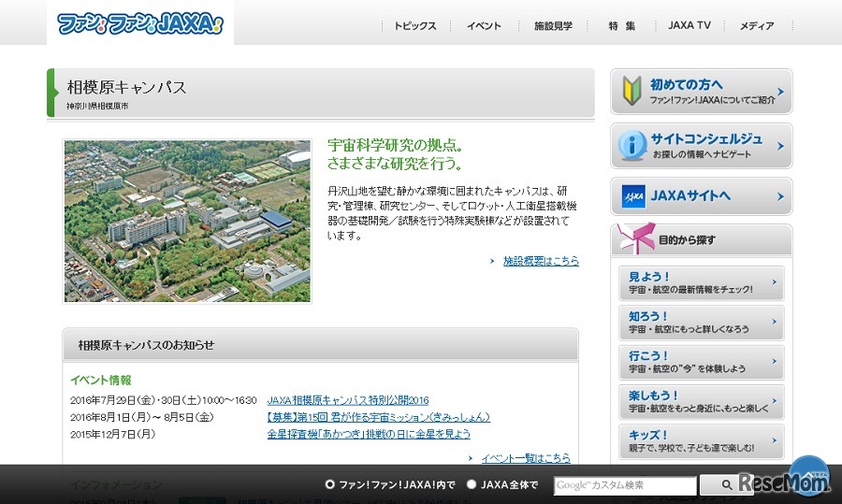Screen dimensions: 842x504
Task: Open the トピックス menu item
Action: [x=415, y=26]
